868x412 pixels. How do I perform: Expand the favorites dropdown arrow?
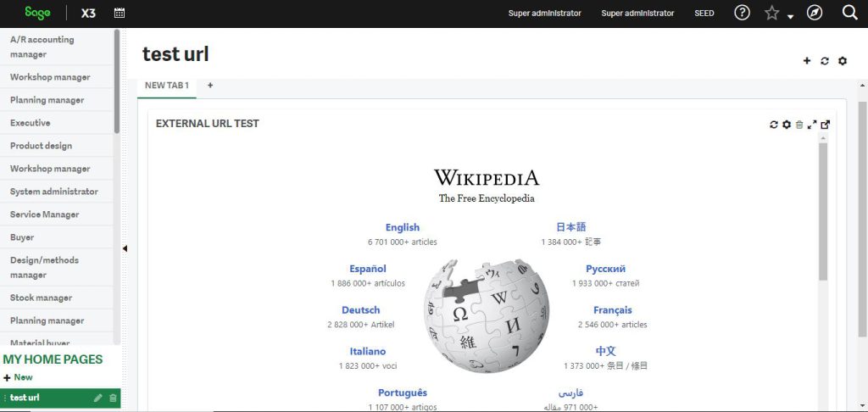tap(790, 17)
